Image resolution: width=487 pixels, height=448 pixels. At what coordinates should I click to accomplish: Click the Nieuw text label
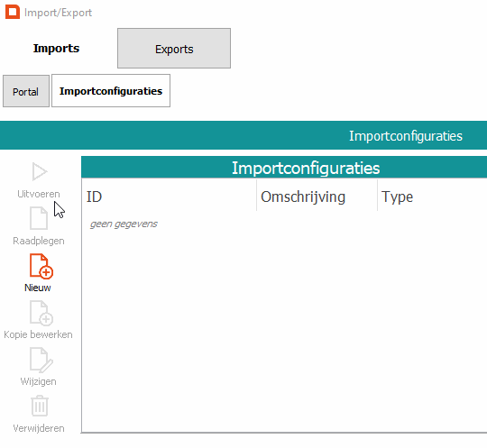pyautogui.click(x=38, y=288)
